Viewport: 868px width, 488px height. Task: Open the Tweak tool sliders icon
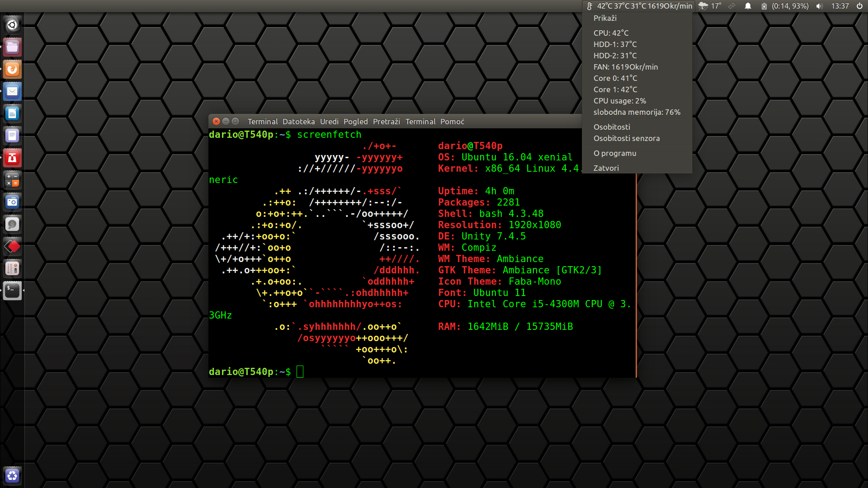(12, 268)
